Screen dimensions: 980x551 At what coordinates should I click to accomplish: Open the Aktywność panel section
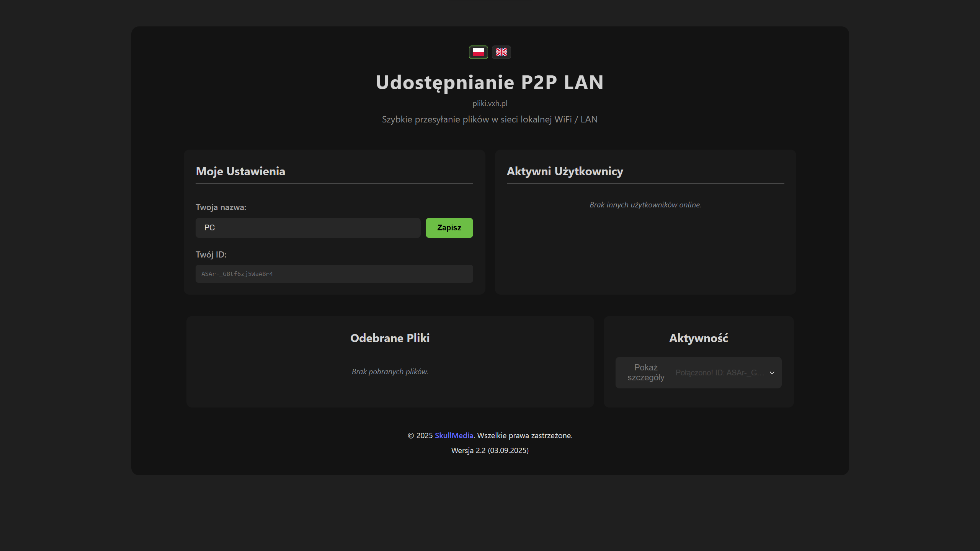[698, 338]
